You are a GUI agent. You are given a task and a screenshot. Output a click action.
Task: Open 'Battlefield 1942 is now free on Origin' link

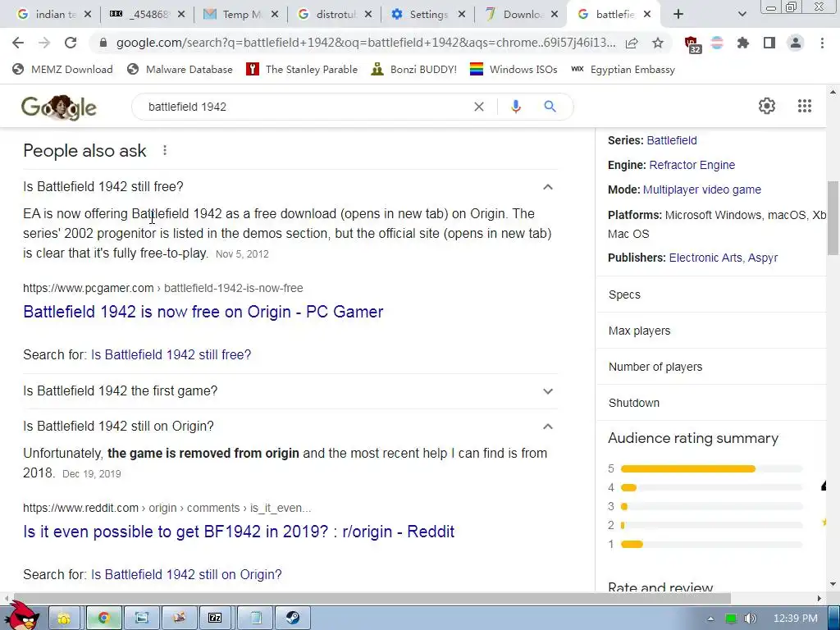point(203,312)
